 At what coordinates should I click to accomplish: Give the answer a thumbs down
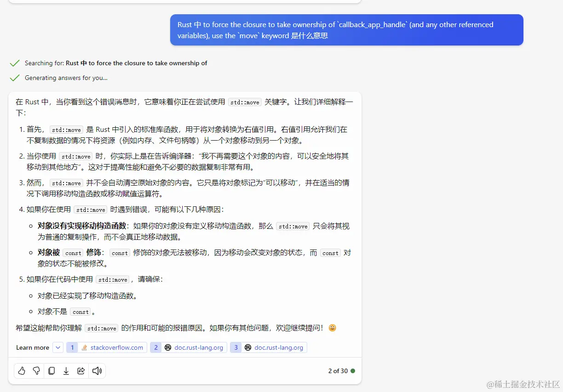[x=36, y=371]
